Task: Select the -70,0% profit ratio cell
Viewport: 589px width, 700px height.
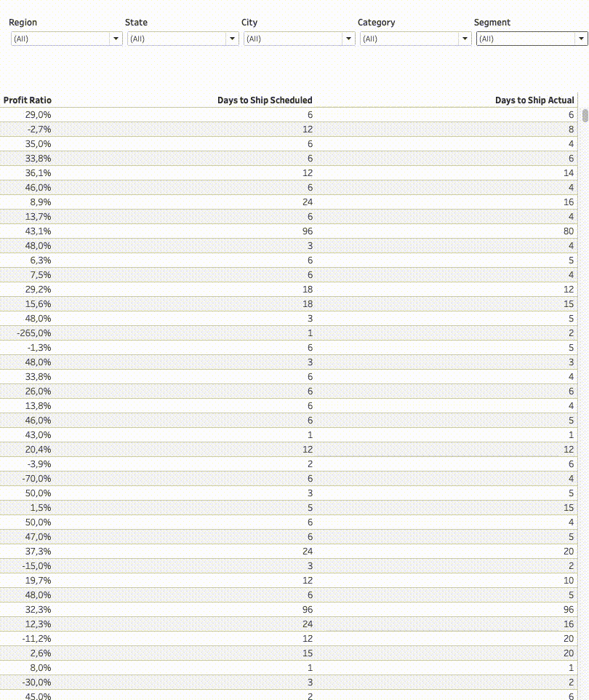Action: click(x=36, y=479)
